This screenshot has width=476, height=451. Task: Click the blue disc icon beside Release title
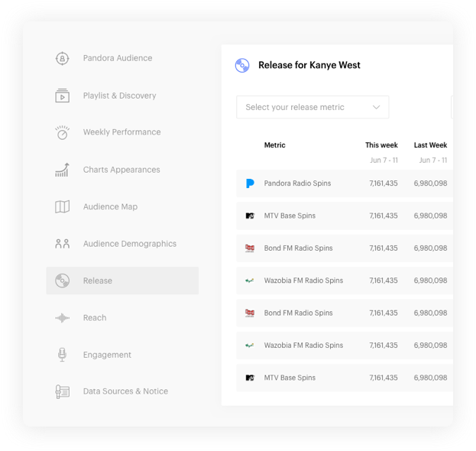(x=242, y=65)
